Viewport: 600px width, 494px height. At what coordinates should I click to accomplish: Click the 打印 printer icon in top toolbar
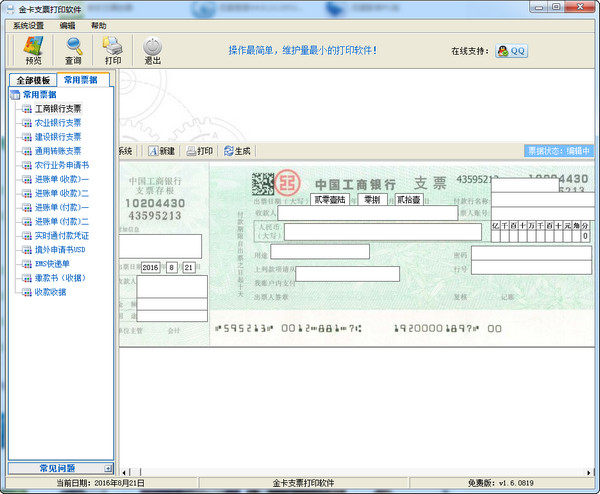112,49
